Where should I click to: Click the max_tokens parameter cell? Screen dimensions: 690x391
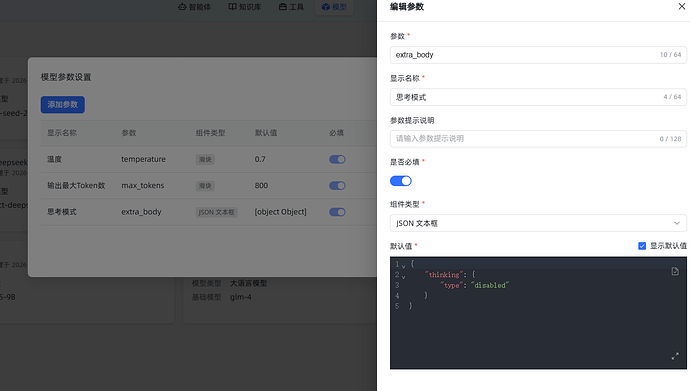pyautogui.click(x=143, y=186)
